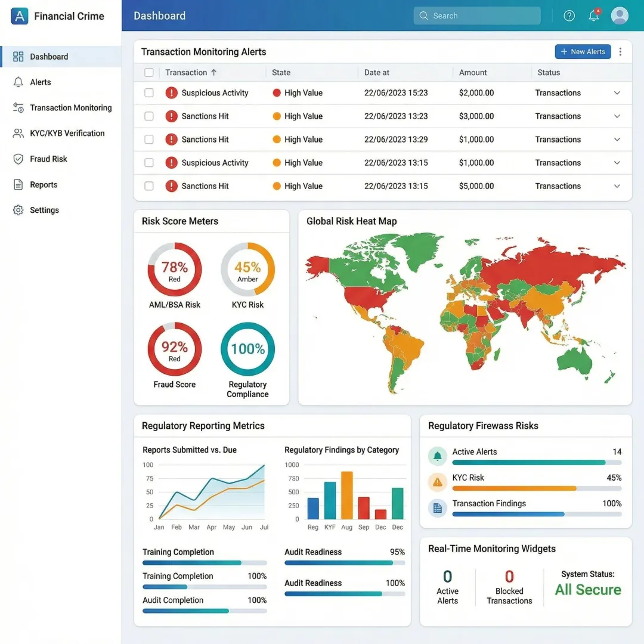
Task: Open the help question mark icon
Action: 569,16
